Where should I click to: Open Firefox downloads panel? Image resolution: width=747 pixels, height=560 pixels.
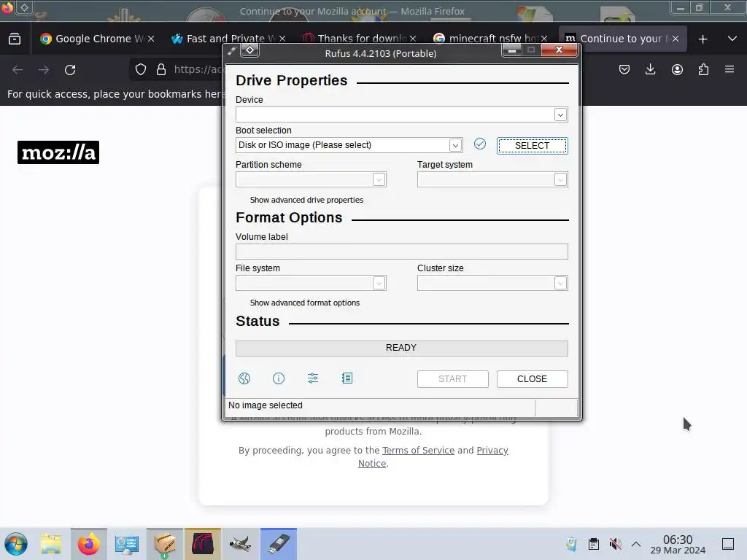click(x=650, y=69)
